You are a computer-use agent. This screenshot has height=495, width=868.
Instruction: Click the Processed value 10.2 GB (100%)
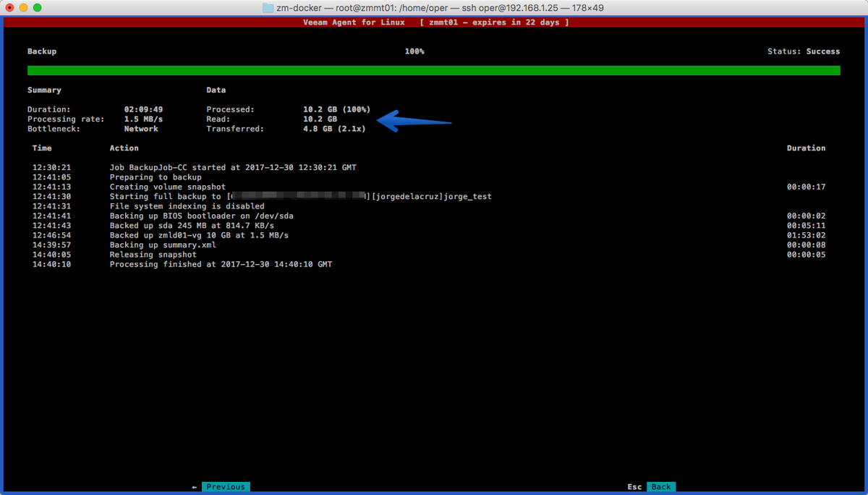coord(336,109)
